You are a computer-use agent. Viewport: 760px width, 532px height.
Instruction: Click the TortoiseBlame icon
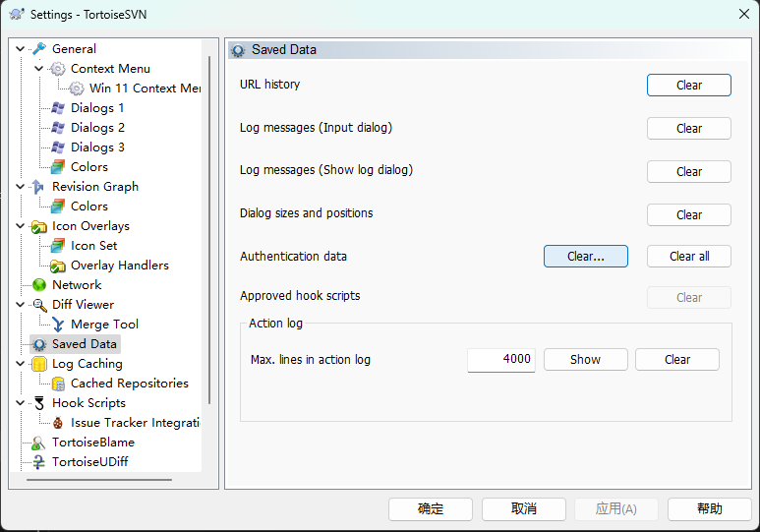pyautogui.click(x=38, y=443)
